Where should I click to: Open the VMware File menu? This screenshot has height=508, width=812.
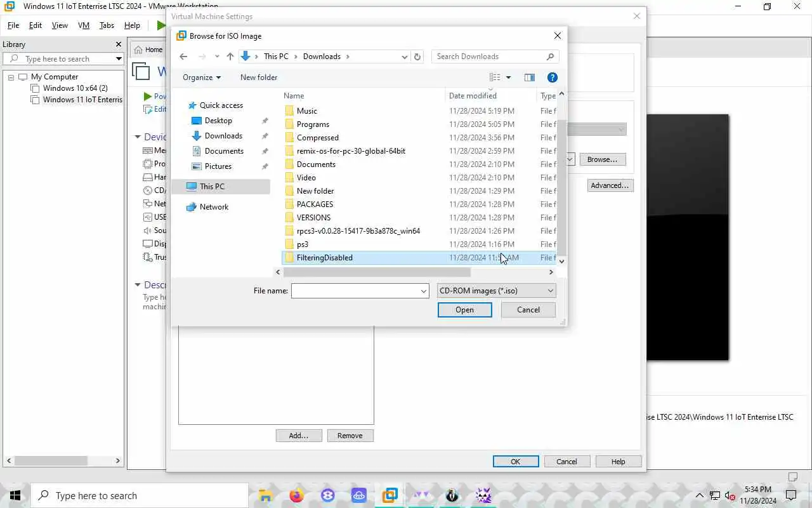coord(13,25)
